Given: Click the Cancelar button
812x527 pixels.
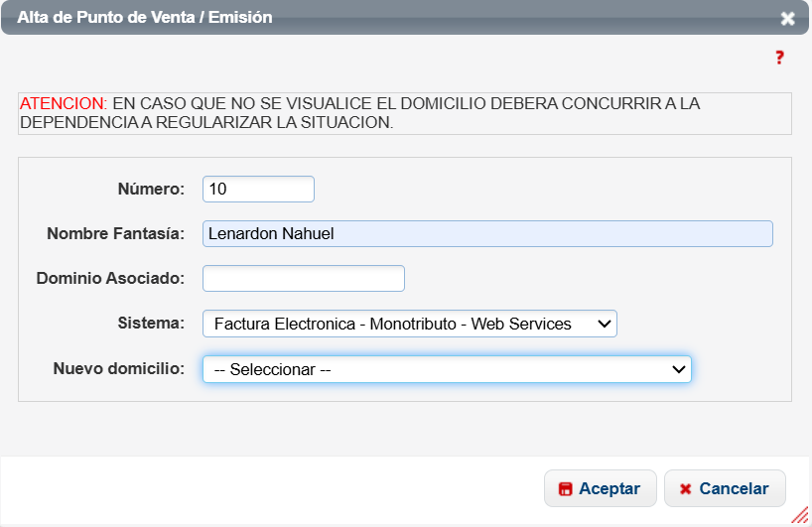Looking at the screenshot, I should click(x=725, y=488).
